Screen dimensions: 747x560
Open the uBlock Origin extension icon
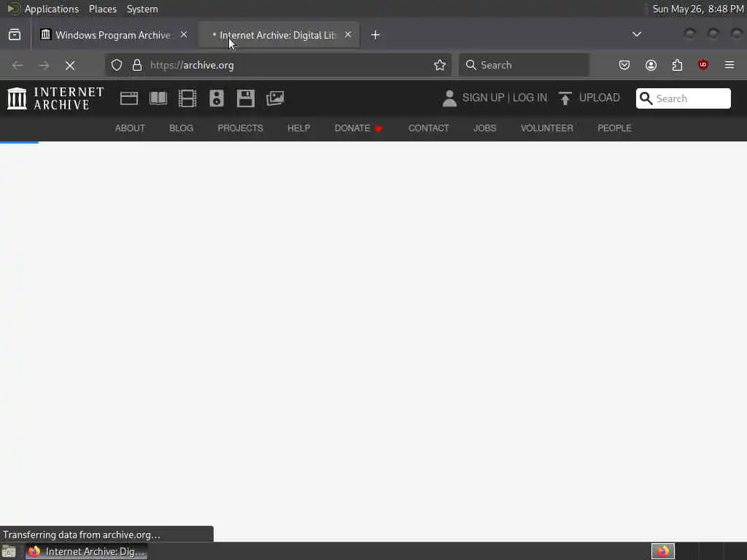tap(703, 65)
